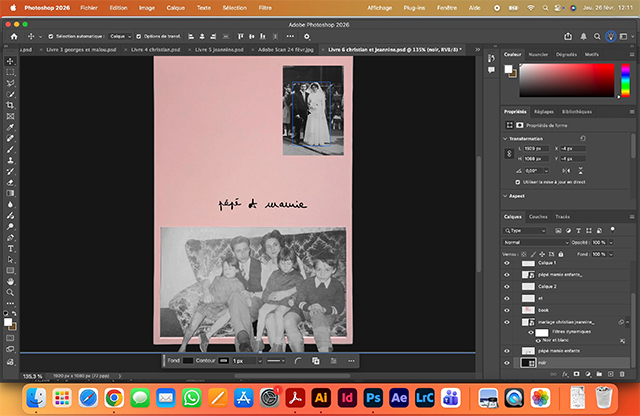640x416 pixels.
Task: Toggle Sélection automatique checkbox
Action: tap(51, 37)
